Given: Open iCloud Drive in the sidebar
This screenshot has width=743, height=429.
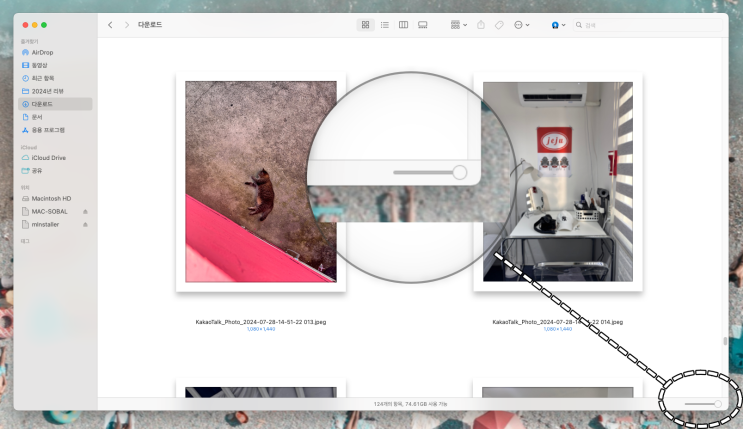Looking at the screenshot, I should pos(55,157).
